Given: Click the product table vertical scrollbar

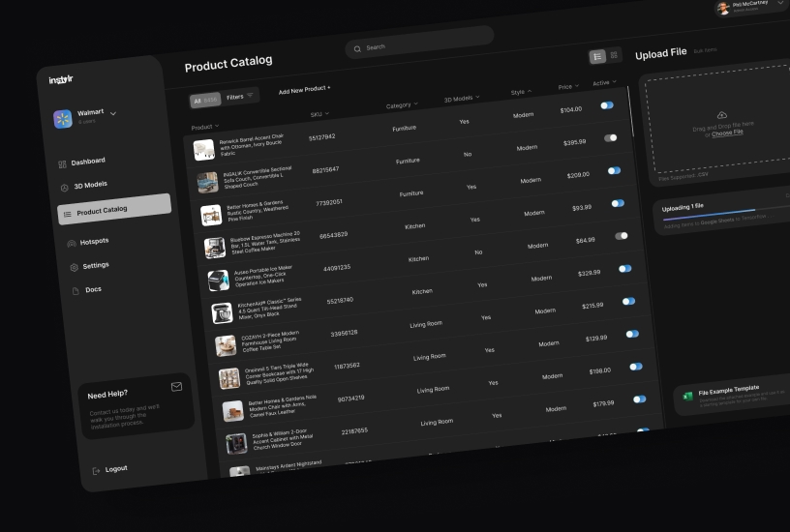Looking at the screenshot, I should click(x=630, y=109).
